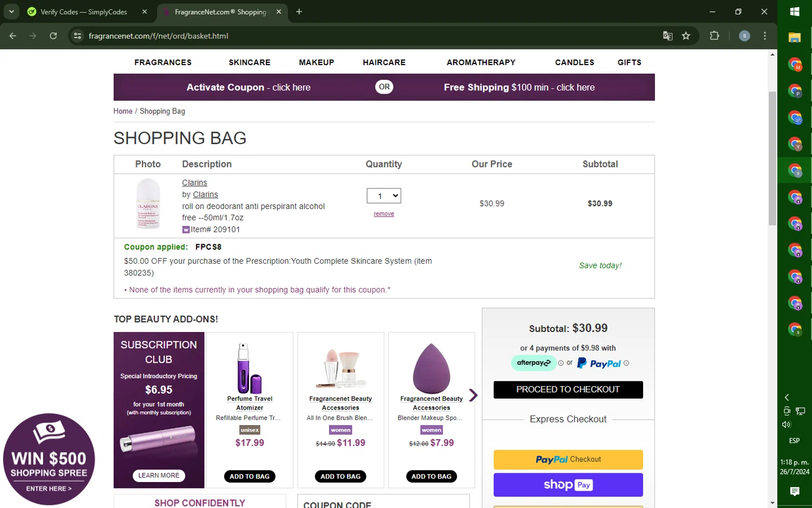Open the taskbar clock showing 1:18 p. m.
This screenshot has height=508, width=812.
click(x=794, y=467)
